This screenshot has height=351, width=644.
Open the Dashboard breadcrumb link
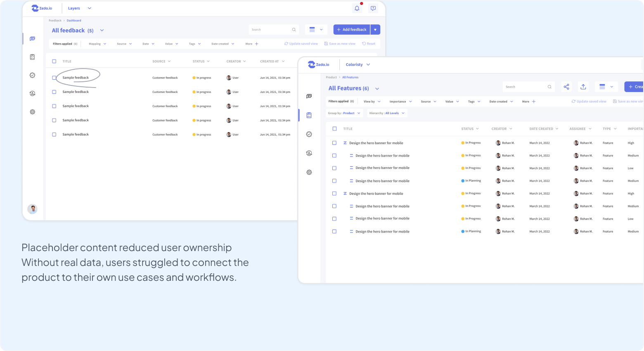pyautogui.click(x=74, y=21)
